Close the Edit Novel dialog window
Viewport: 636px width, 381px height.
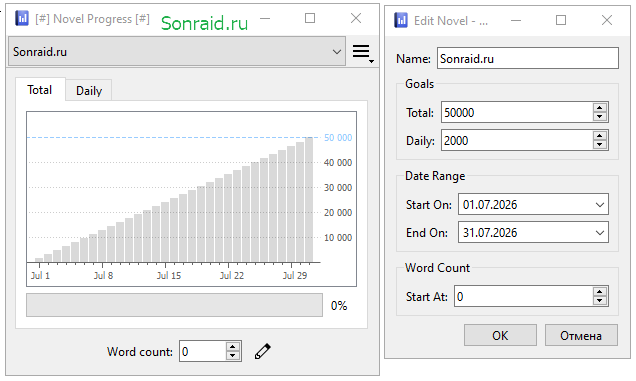[x=607, y=20]
